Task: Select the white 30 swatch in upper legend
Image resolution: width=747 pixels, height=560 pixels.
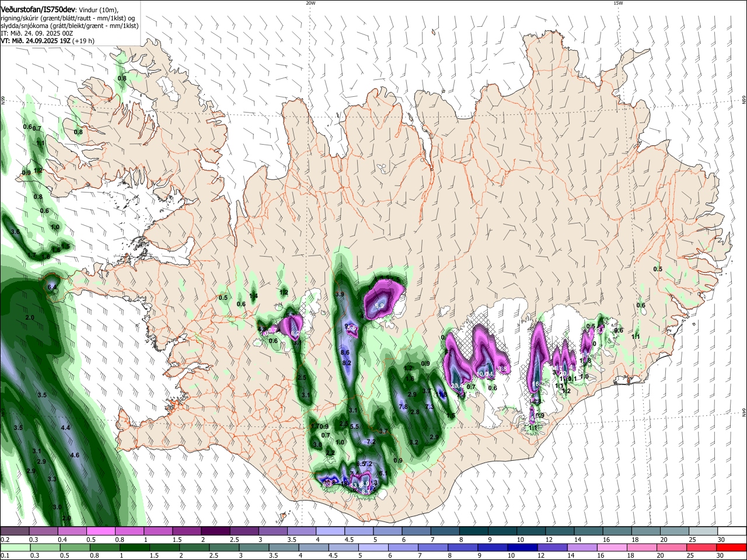Action: 732,531
